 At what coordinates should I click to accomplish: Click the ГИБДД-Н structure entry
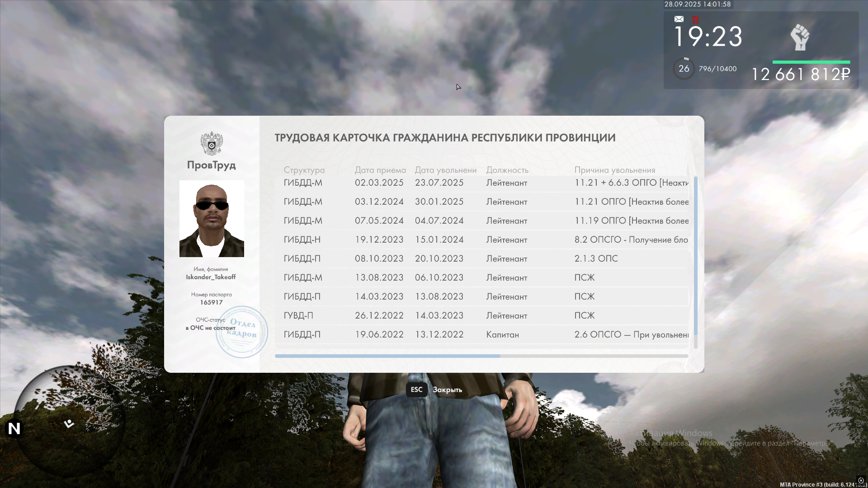pos(302,239)
